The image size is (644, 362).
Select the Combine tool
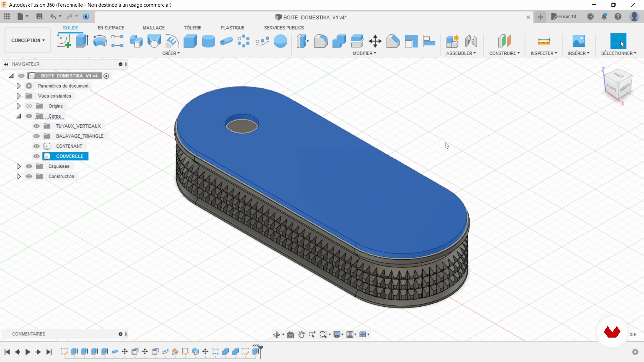339,41
